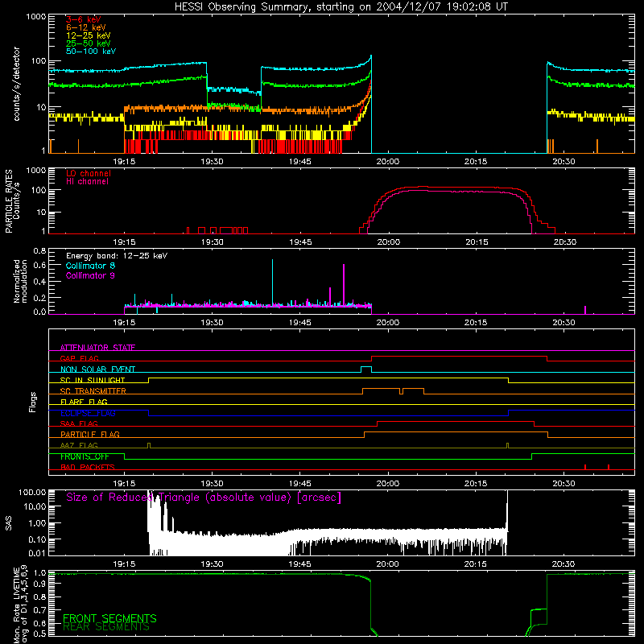Click the first AAZ FLAG pulse
This screenshot has width=644, height=644.
149,445
